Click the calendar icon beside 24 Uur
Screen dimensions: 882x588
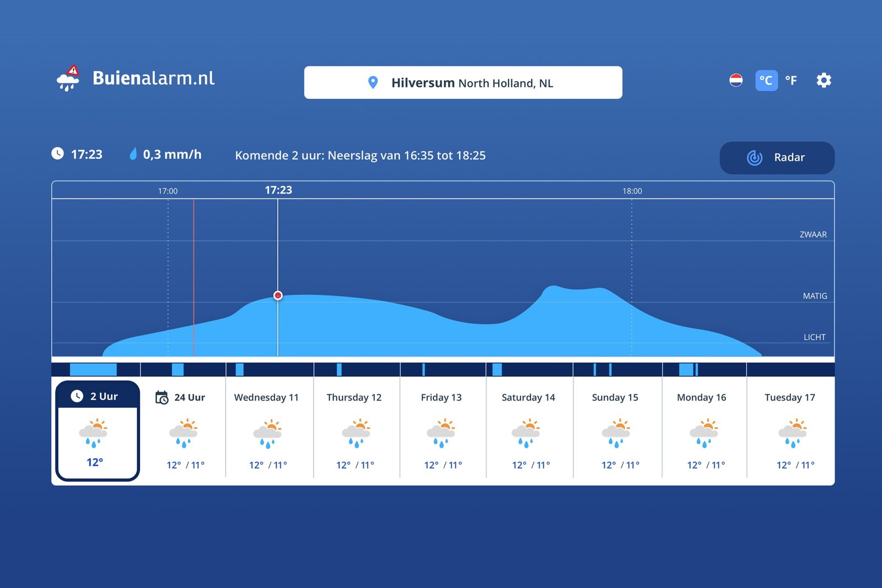click(x=160, y=397)
